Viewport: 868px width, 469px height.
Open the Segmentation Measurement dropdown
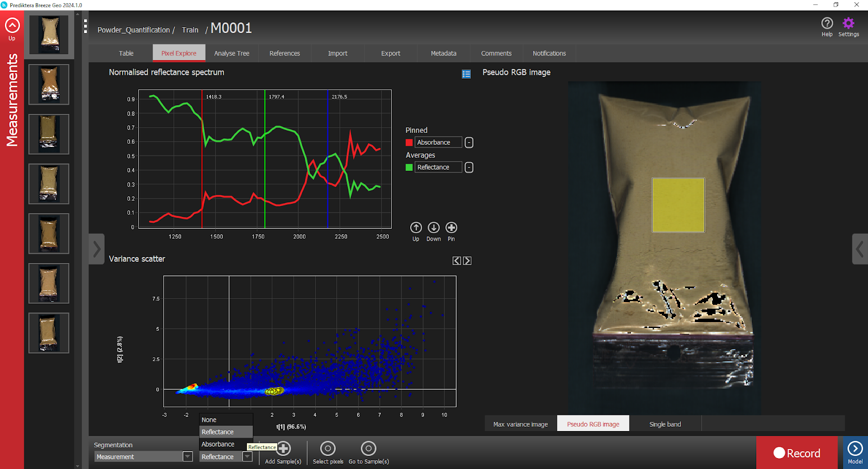click(x=188, y=457)
